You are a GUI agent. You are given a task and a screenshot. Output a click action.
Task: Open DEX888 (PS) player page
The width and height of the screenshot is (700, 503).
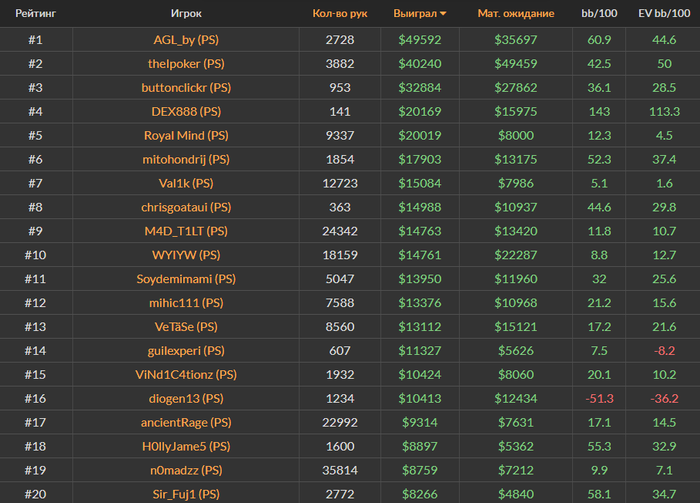[x=186, y=112]
